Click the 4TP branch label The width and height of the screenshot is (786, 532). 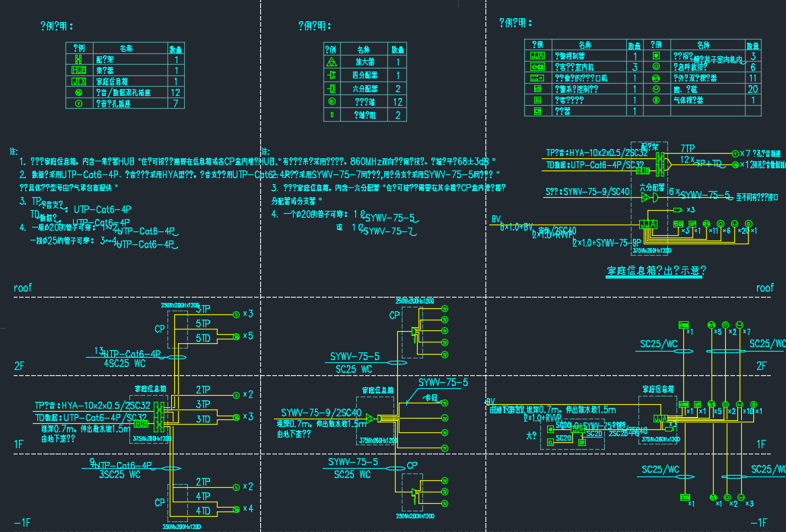[x=203, y=496]
